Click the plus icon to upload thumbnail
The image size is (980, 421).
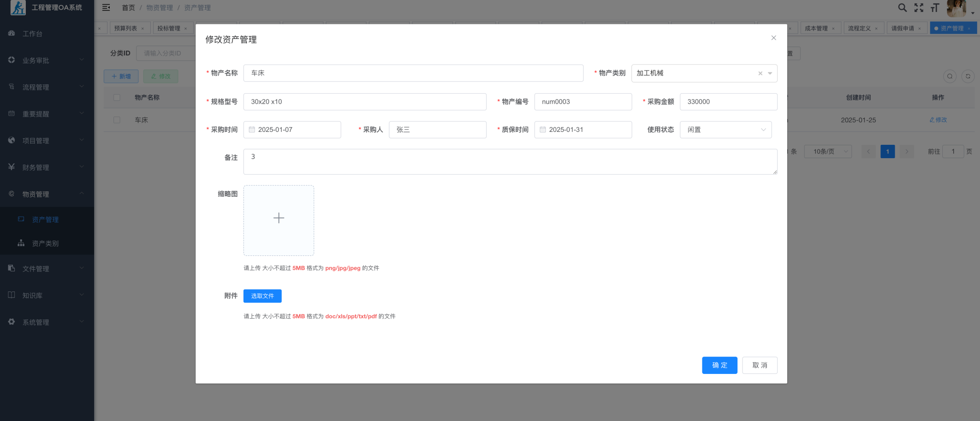279,218
